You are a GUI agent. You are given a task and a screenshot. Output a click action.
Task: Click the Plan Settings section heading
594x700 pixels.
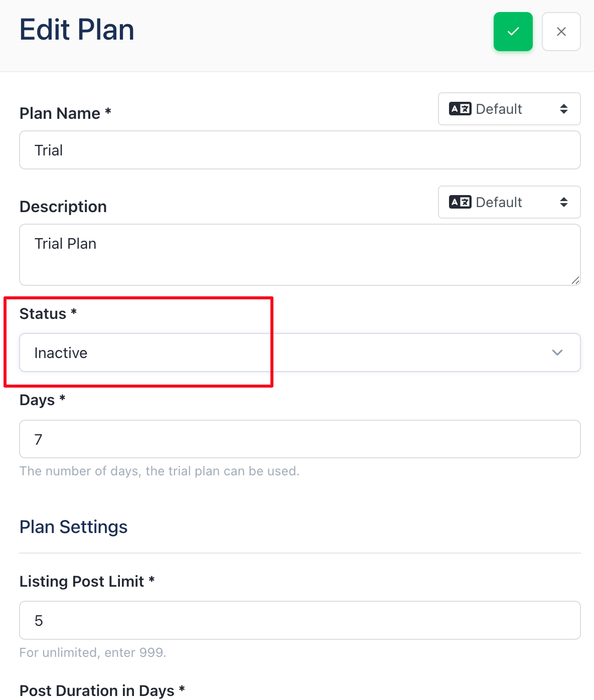click(x=73, y=527)
